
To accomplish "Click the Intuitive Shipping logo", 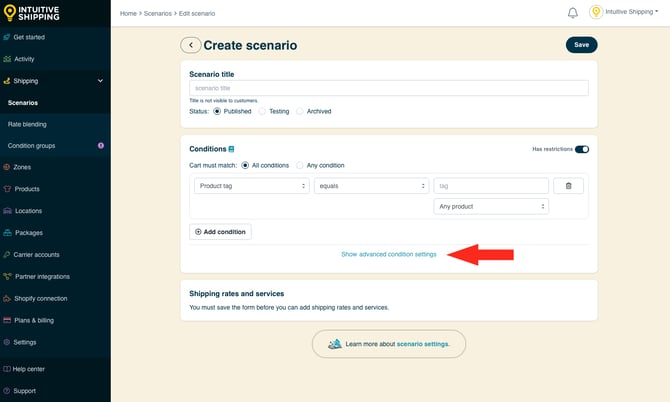I will (31, 13).
